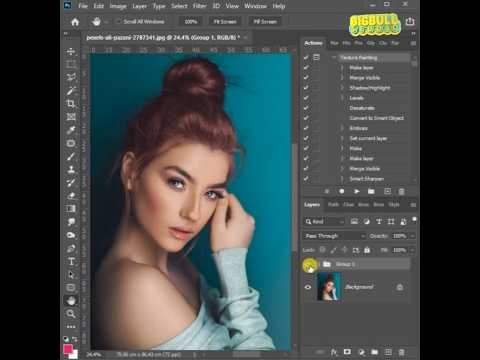Open the layer Kind filter dropdown
480x360 pixels.
(324, 221)
